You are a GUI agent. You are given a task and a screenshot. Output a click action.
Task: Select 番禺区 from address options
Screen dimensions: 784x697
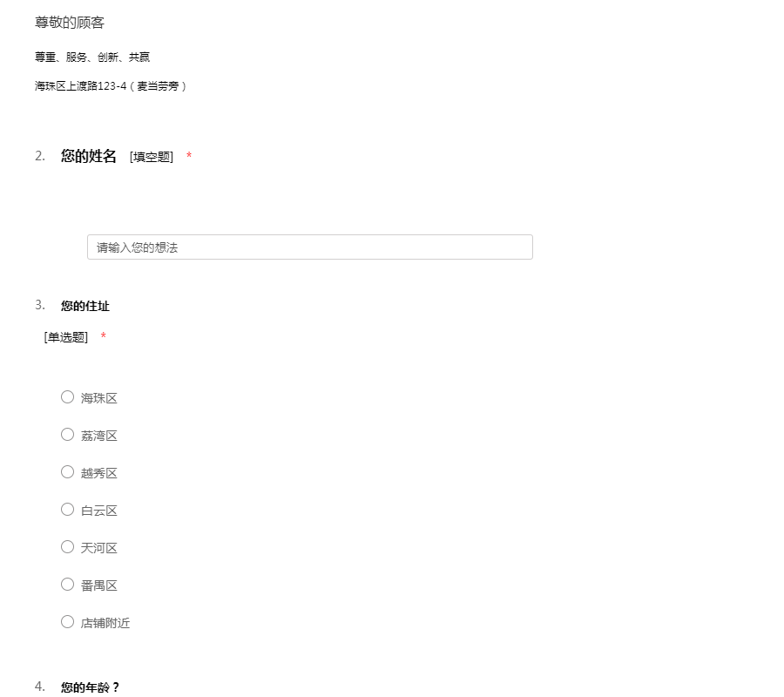tap(67, 585)
